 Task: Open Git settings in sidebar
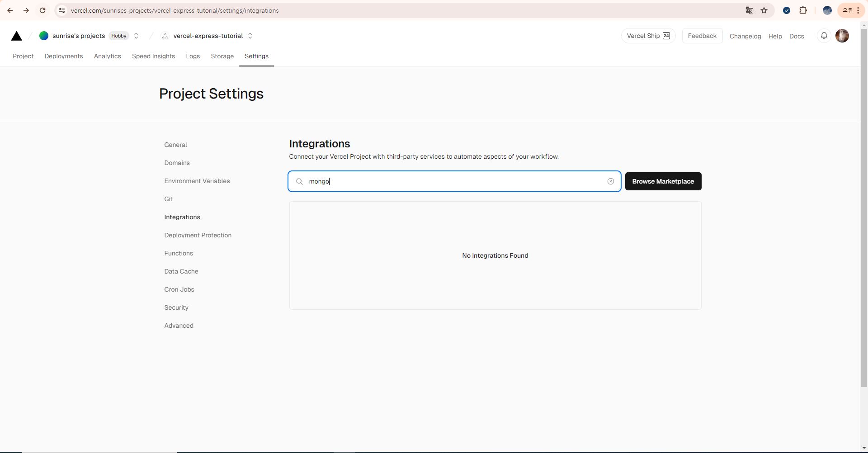pos(169,199)
